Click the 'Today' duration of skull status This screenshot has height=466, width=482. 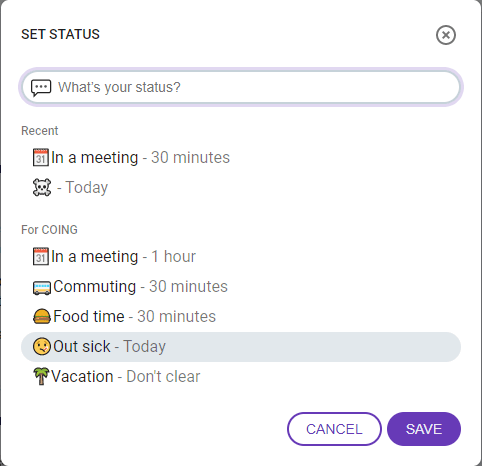[87, 188]
